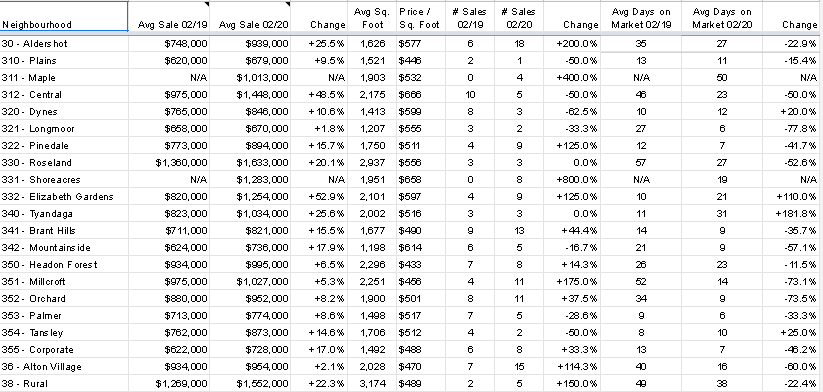Select the Neighbourhood header cell
The image size is (823, 392).
pos(64,16)
